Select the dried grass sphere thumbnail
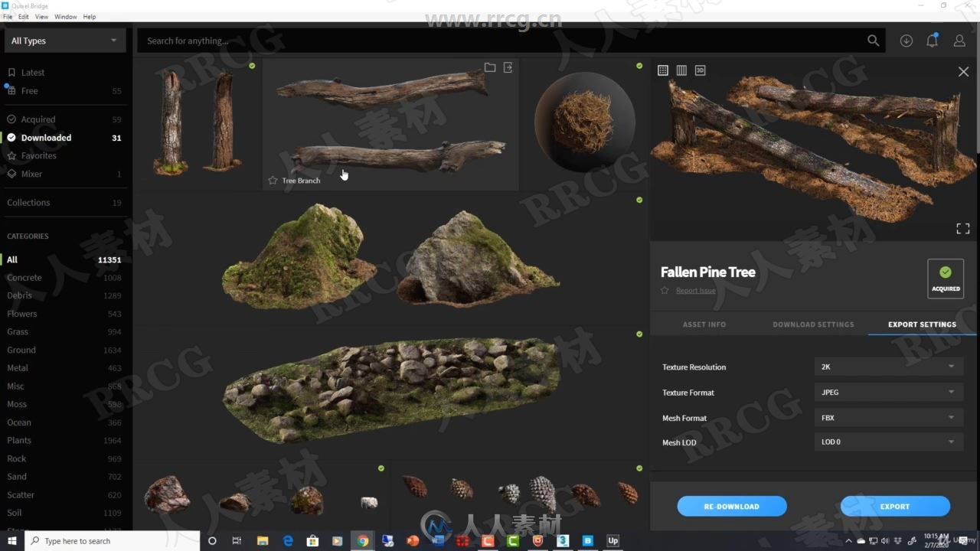 (x=585, y=124)
